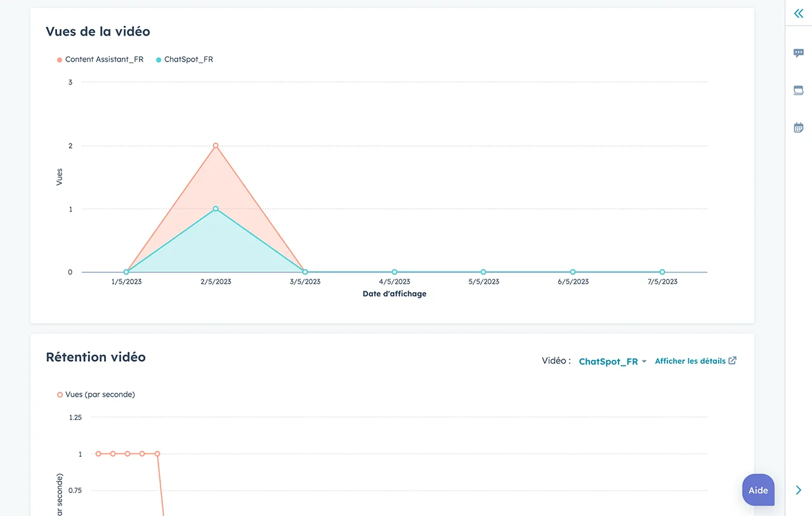The image size is (812, 516).
Task: Expand panel with bottom right chevron arrow
Action: [x=798, y=490]
